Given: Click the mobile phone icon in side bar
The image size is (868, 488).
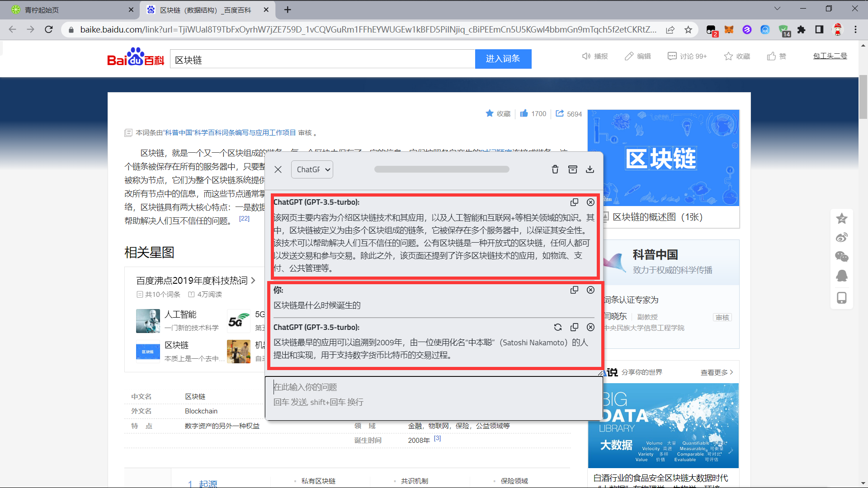Looking at the screenshot, I should click(x=842, y=298).
